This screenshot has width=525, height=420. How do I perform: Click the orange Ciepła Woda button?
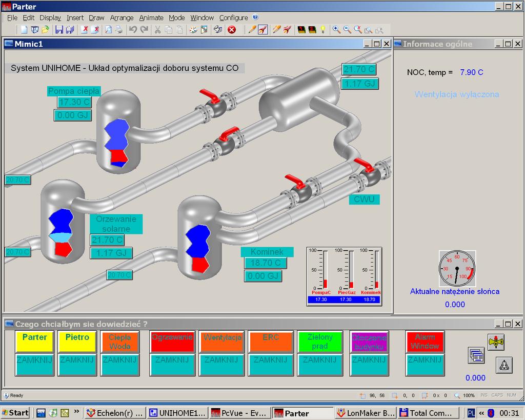pyautogui.click(x=120, y=342)
